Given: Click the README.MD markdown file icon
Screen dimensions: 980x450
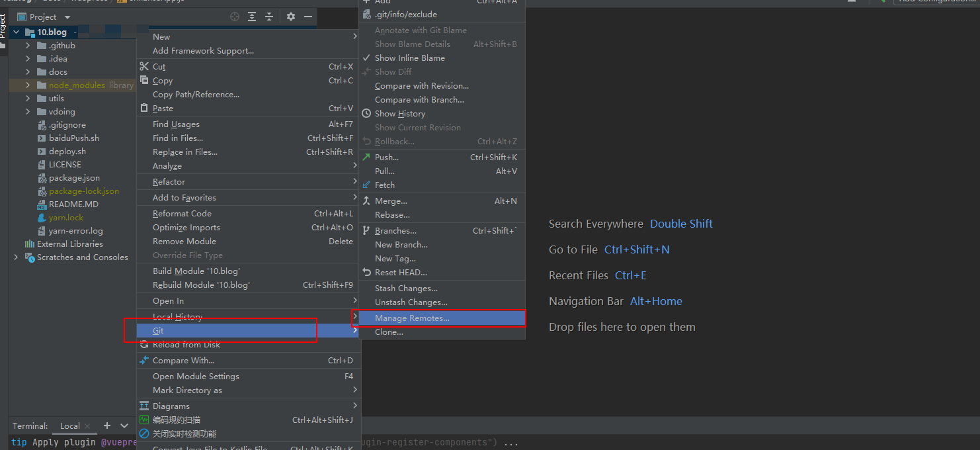Looking at the screenshot, I should tap(42, 204).
